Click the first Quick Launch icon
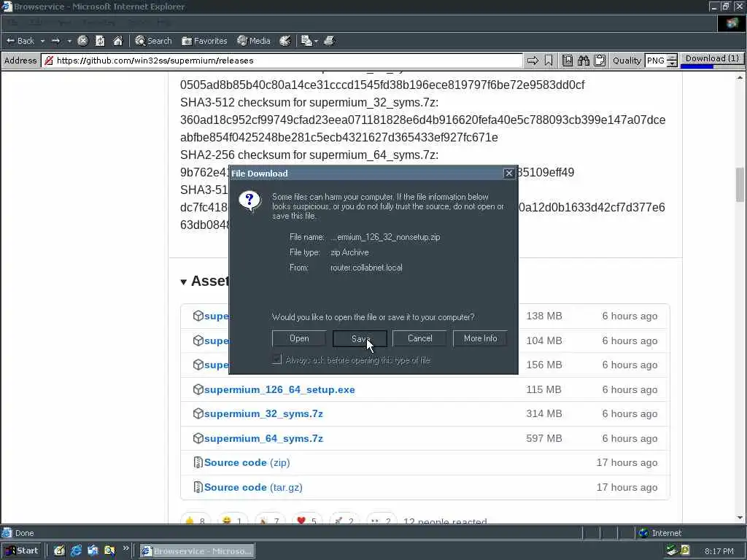The image size is (747, 560). pos(59,551)
